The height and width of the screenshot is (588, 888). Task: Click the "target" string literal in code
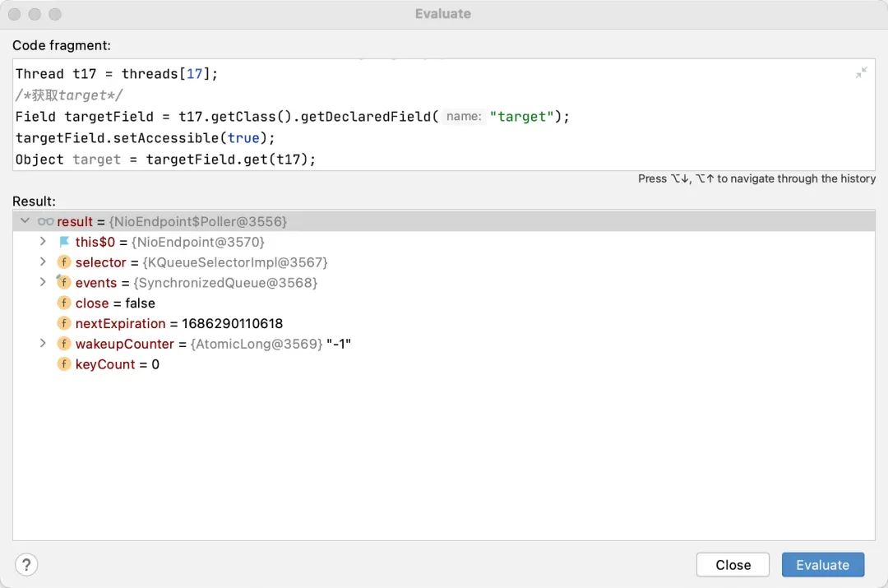pos(521,116)
